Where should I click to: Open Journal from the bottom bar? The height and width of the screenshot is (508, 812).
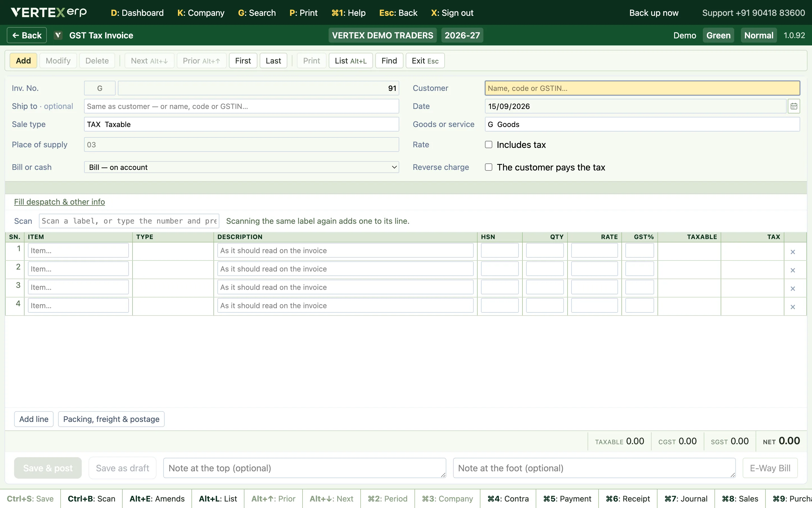tap(686, 499)
